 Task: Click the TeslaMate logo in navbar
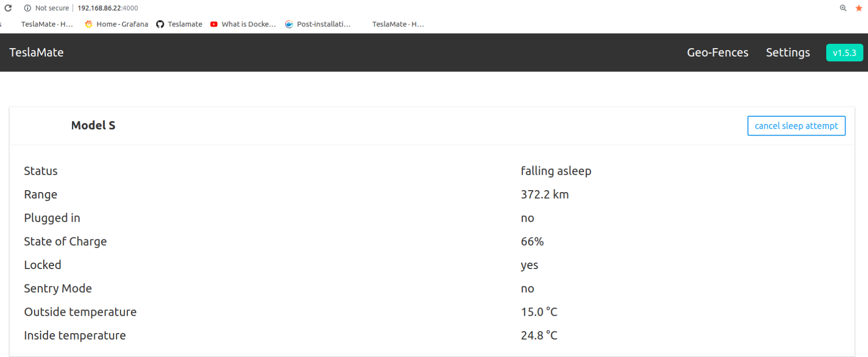36,52
